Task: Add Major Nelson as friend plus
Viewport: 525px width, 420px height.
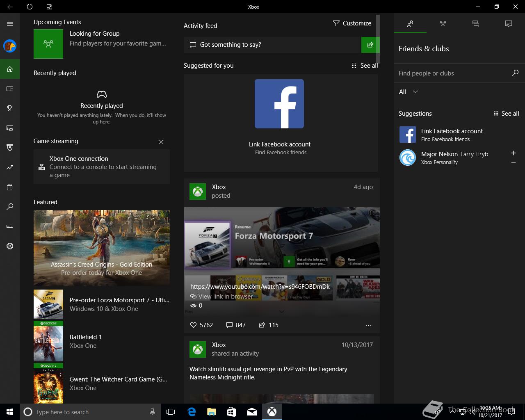Action: click(x=514, y=153)
